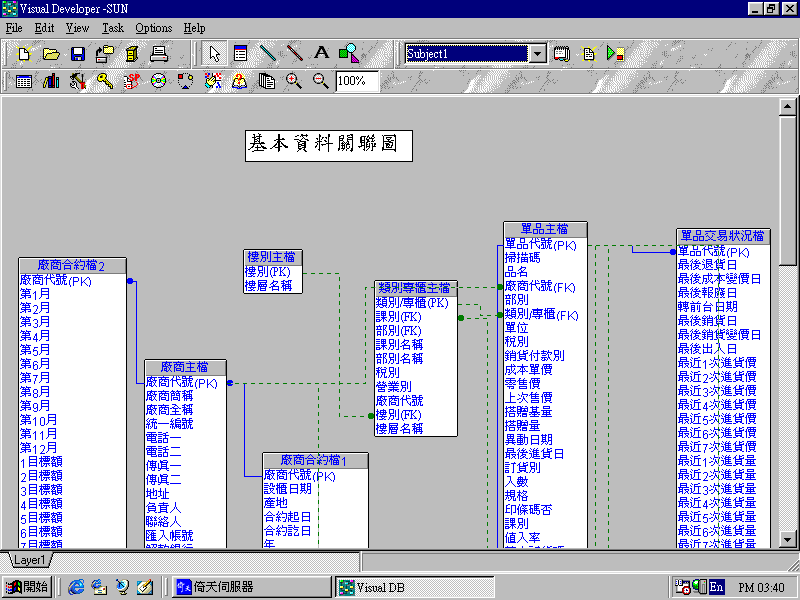Image resolution: width=800 pixels, height=600 pixels.
Task: Click the Windows Start button
Action: (x=27, y=587)
